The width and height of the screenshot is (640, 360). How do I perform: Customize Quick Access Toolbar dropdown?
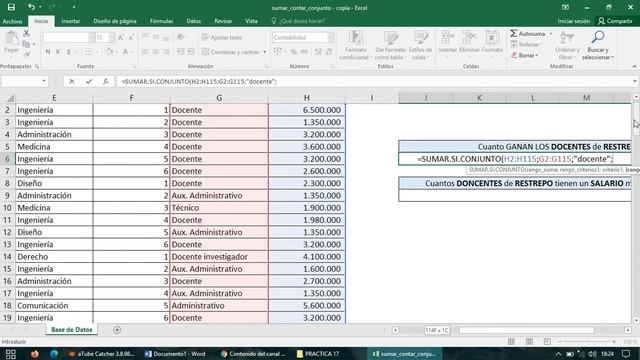[74, 7]
